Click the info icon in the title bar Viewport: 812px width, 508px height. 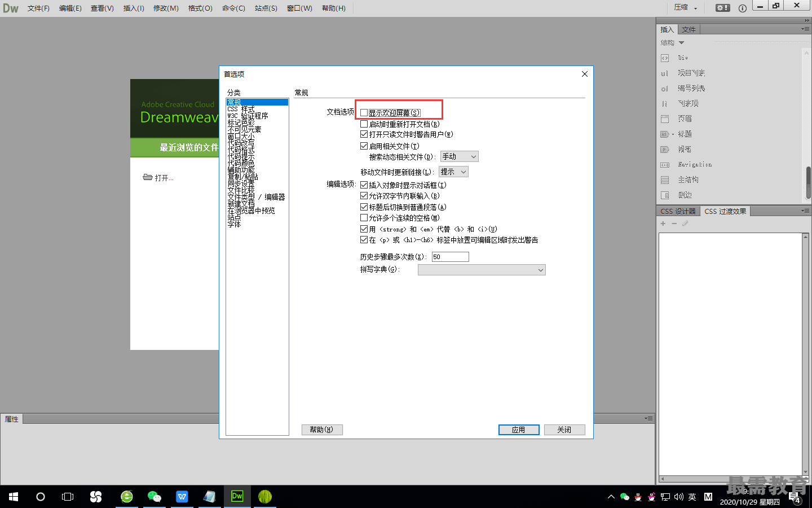coord(743,8)
